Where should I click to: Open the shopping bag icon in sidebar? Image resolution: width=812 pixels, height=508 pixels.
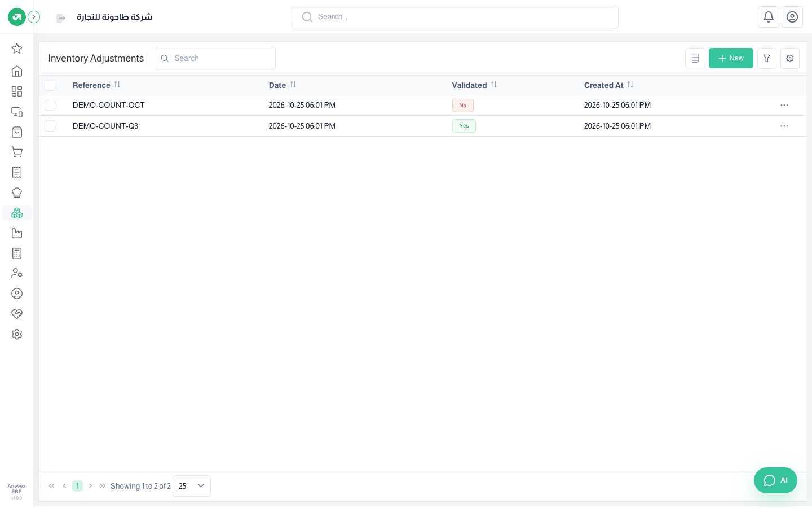(x=17, y=132)
